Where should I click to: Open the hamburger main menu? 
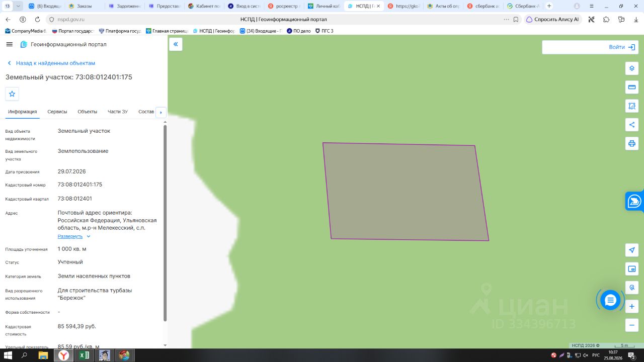9,44
